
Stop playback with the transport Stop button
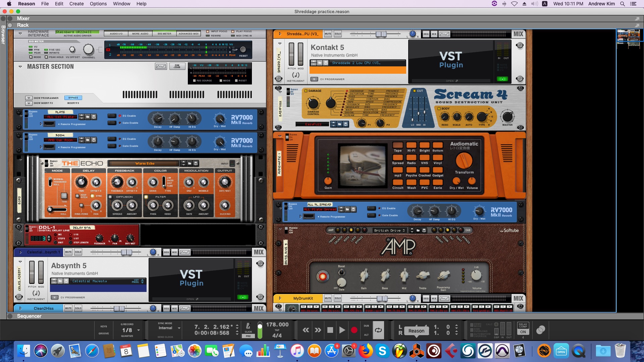[330, 330]
